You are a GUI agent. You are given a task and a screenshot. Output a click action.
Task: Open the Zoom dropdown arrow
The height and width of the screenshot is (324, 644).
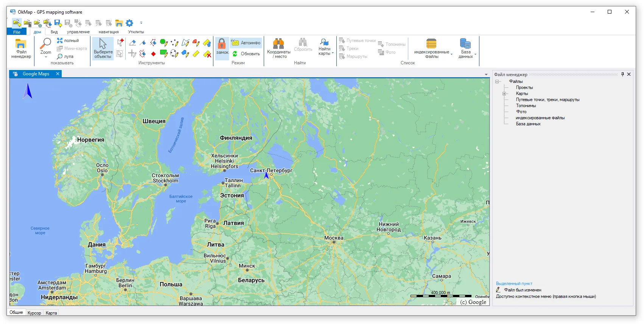46,57
